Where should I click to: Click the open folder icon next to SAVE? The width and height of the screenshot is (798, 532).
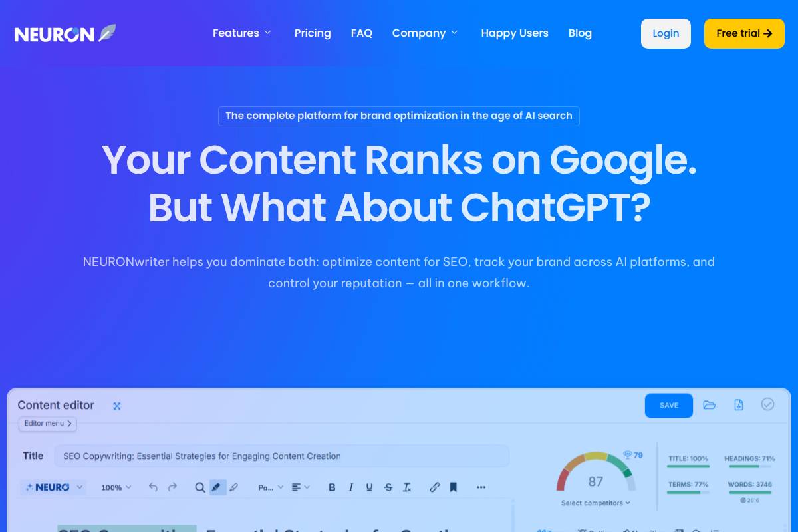710,405
